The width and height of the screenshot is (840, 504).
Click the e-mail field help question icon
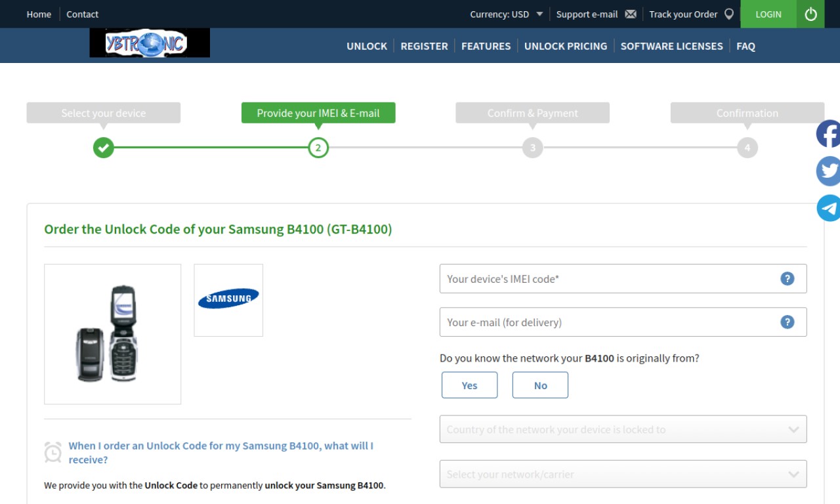click(787, 322)
